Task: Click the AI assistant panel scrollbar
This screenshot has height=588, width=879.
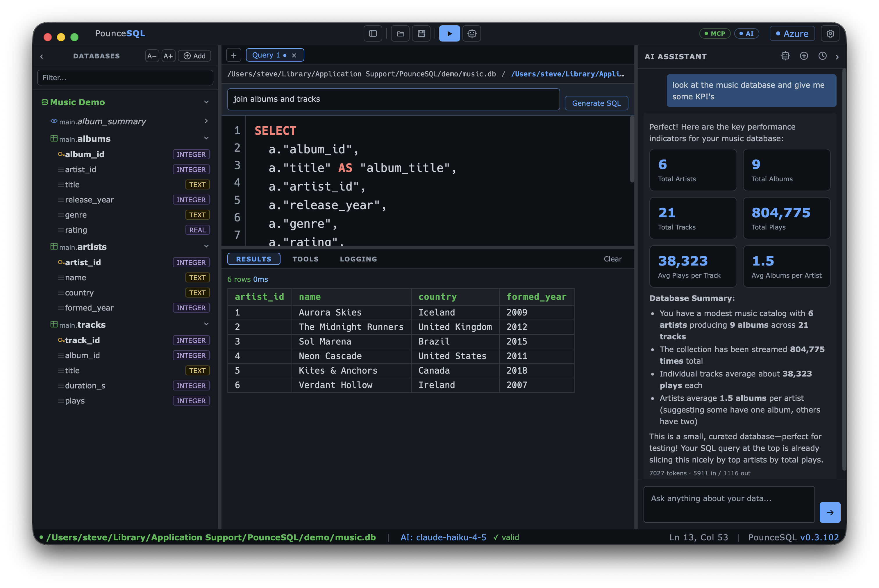Action: point(844,269)
